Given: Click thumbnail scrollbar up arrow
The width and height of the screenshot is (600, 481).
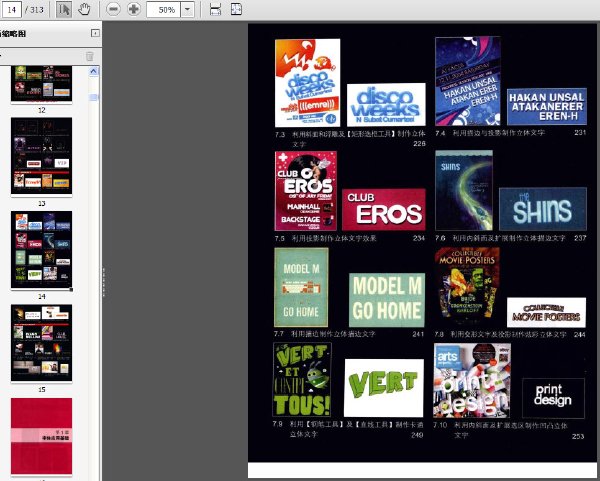Looking at the screenshot, I should pyautogui.click(x=94, y=72).
